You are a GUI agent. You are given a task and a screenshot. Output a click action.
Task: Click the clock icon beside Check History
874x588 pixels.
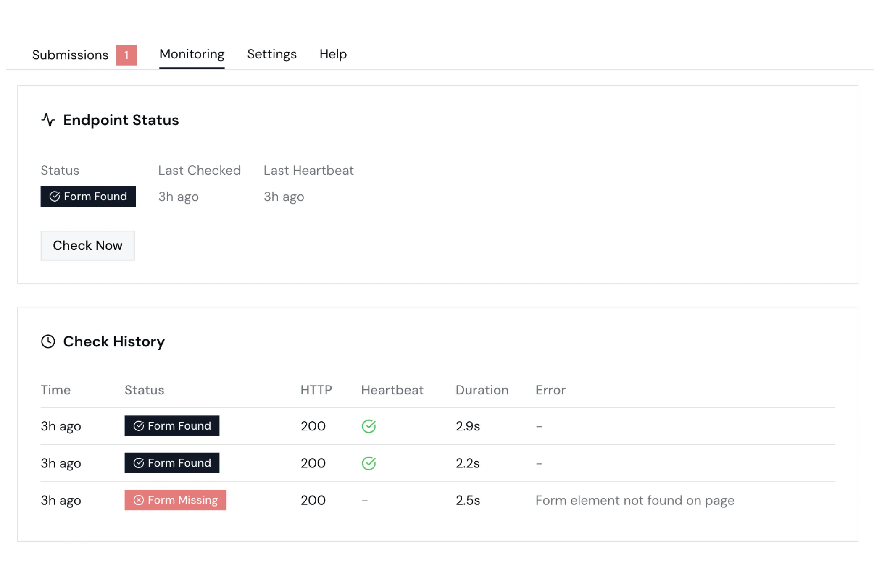[48, 341]
